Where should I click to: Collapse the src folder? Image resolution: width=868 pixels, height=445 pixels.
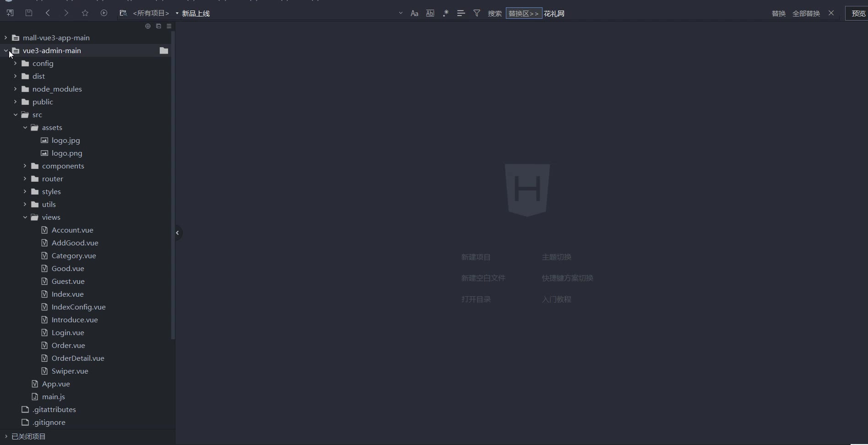coord(16,114)
